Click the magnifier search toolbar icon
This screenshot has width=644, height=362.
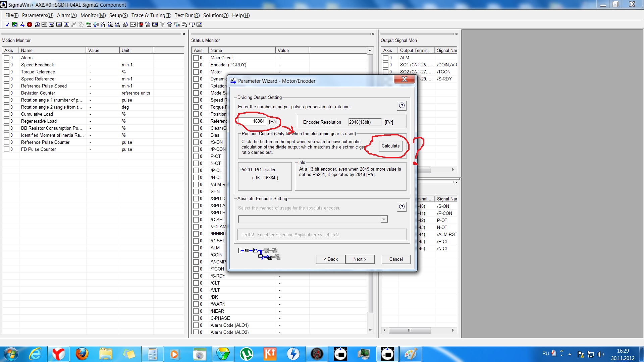[184, 24]
